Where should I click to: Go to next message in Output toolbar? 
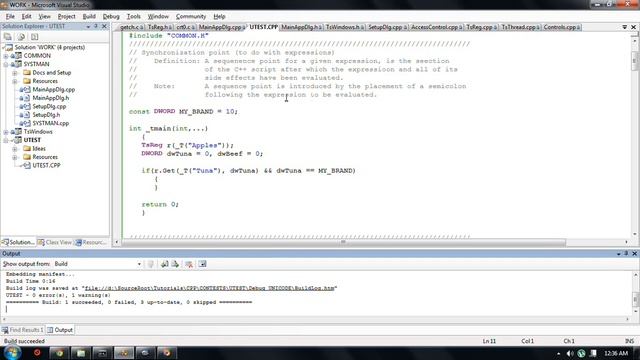point(175,264)
